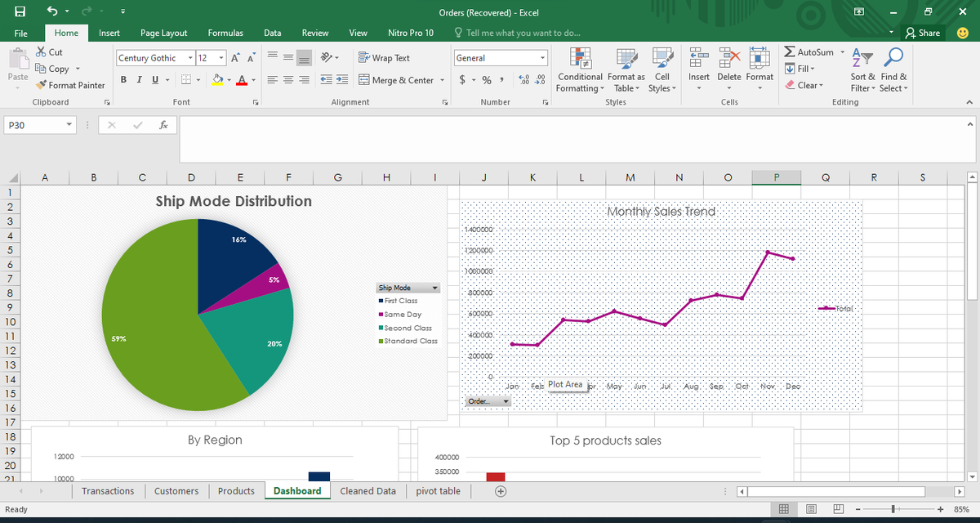
Task: Center cell text horizontally
Action: [x=287, y=80]
